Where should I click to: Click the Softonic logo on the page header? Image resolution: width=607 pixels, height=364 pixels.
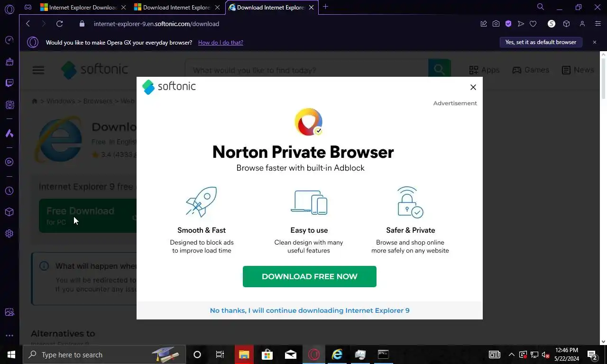[x=95, y=70]
